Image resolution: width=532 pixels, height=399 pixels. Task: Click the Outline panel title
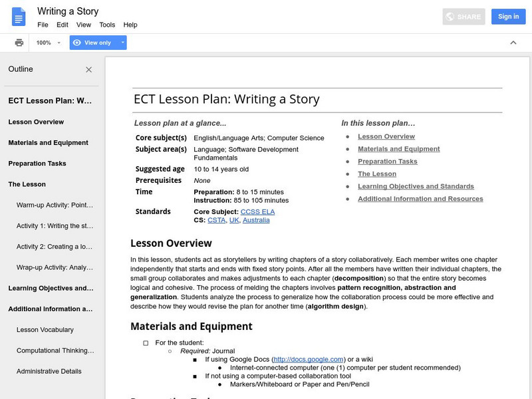[21, 69]
